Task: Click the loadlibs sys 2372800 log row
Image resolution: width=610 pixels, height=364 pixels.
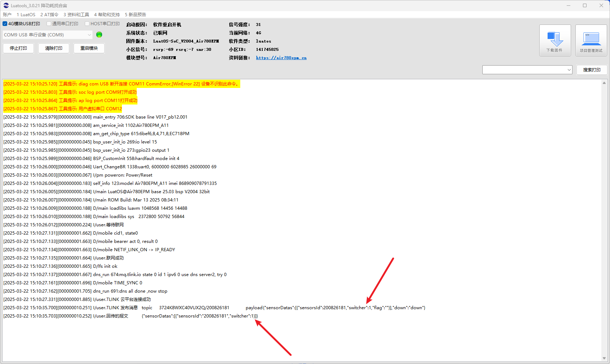Action: point(94,217)
